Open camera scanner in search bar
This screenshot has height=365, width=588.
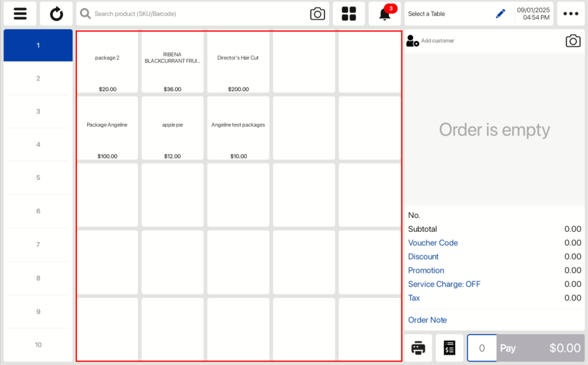coord(317,14)
